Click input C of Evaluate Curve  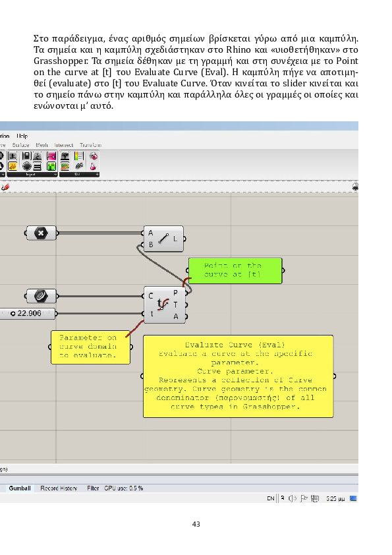click(151, 295)
